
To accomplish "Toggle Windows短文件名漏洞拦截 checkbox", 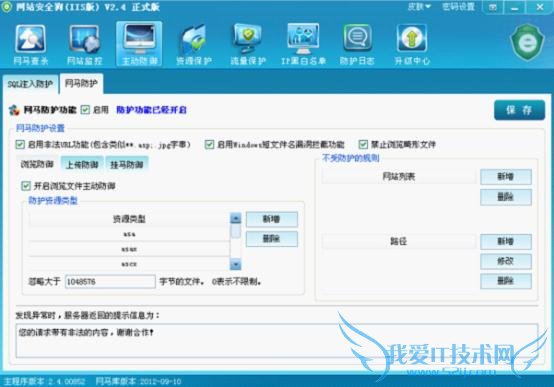I will point(210,145).
